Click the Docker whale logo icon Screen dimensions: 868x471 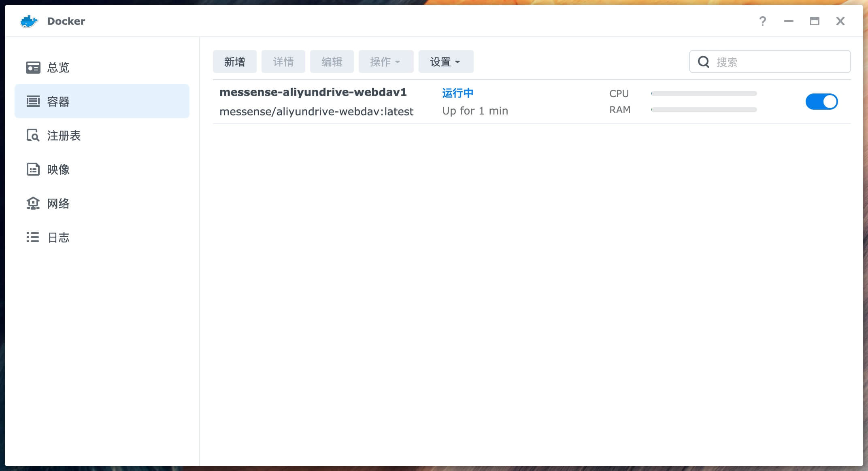point(29,21)
